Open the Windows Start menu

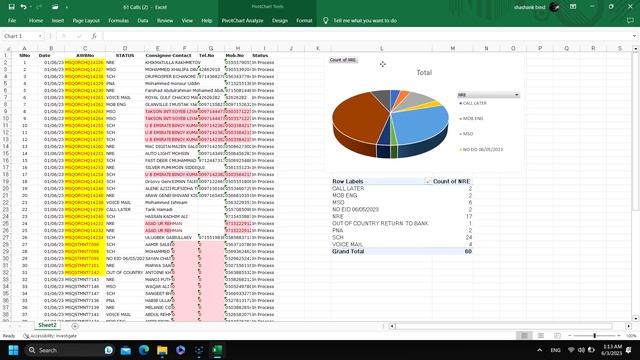pyautogui.click(x=13, y=350)
